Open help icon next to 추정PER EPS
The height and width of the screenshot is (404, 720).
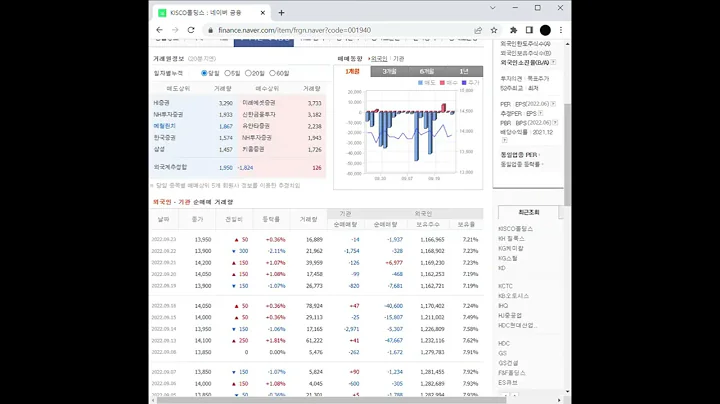[540, 113]
